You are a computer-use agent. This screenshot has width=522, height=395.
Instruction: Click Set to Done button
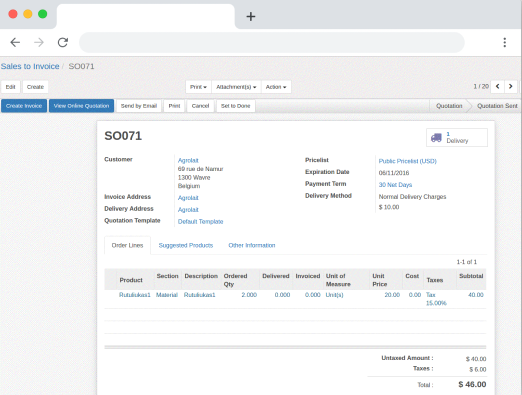click(x=236, y=106)
